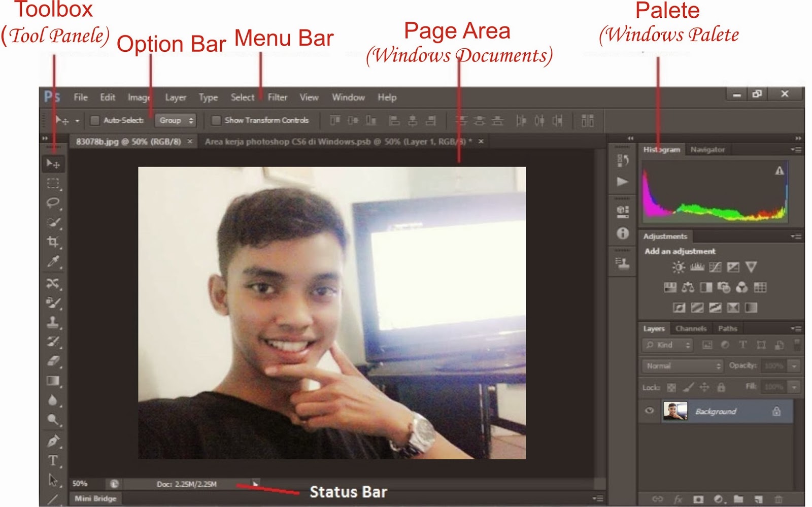The image size is (812, 507).
Task: Open the Kind filter dropdown
Action: pyautogui.click(x=666, y=346)
